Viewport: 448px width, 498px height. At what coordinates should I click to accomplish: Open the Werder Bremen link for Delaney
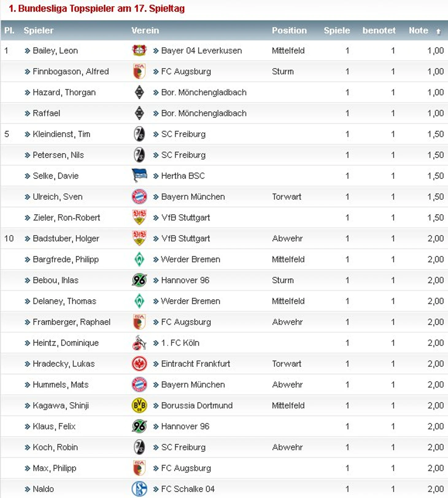coord(191,301)
